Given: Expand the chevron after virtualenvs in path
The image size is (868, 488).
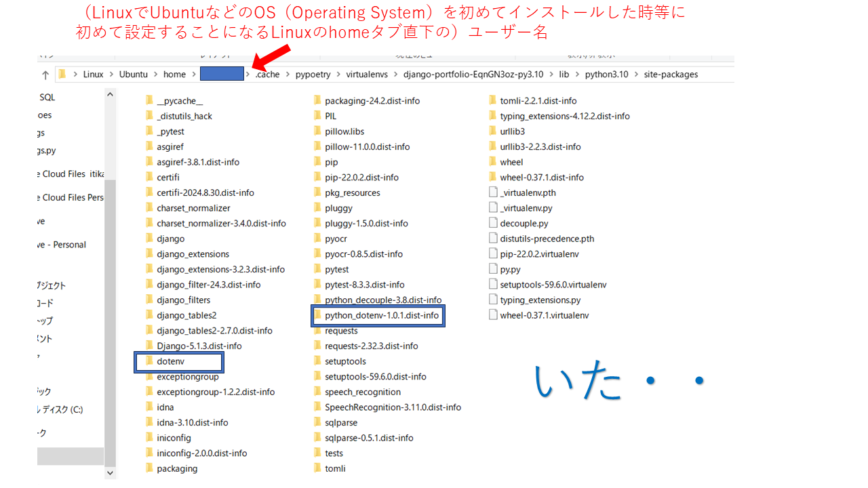Looking at the screenshot, I should point(395,75).
